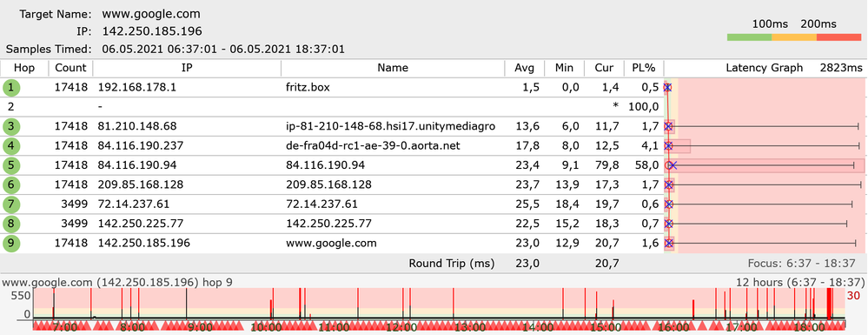Click the Latency Graph column header
This screenshot has height=335, width=868.
coord(764,68)
